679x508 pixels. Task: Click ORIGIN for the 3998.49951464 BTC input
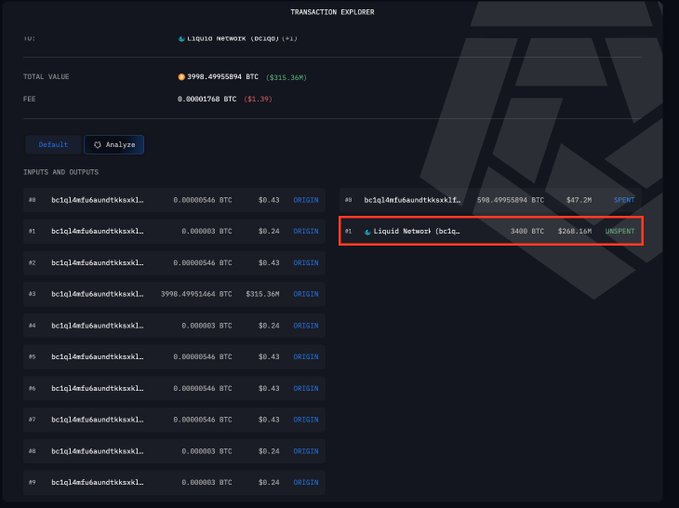tap(306, 294)
